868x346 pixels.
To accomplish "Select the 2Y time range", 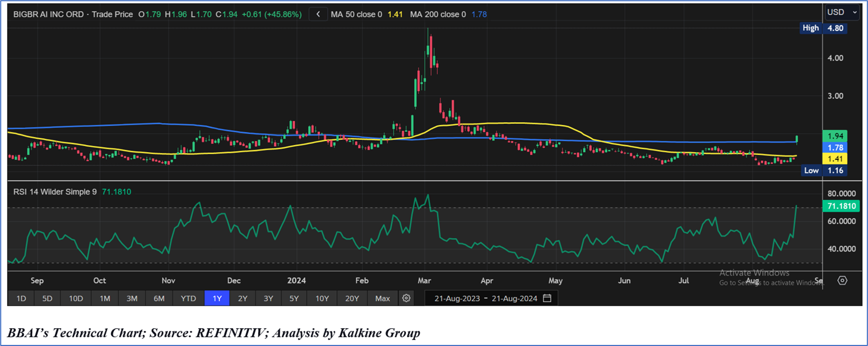I will (x=243, y=298).
